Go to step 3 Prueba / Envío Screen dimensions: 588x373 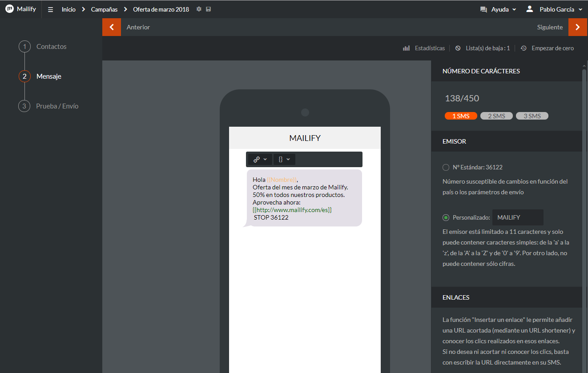pos(48,106)
